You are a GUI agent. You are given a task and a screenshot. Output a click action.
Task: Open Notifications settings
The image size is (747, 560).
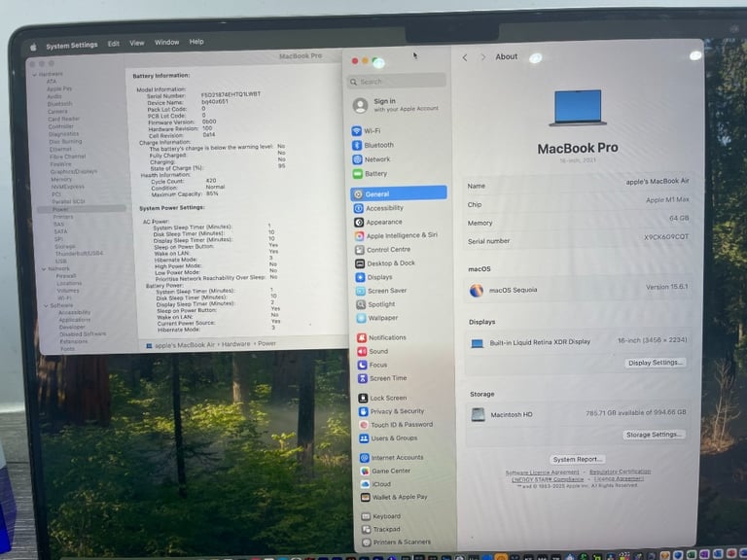381,337
